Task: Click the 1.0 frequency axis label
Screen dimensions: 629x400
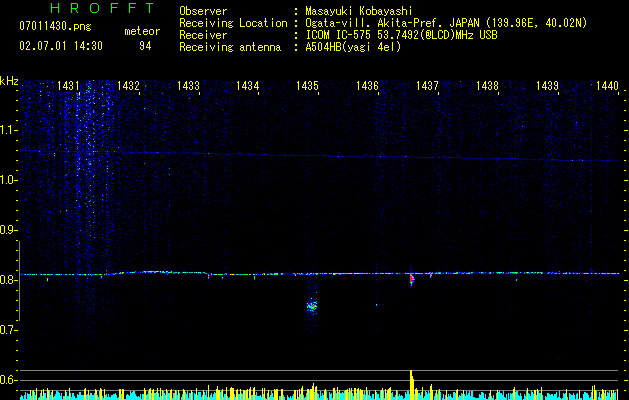Action: 9,180
